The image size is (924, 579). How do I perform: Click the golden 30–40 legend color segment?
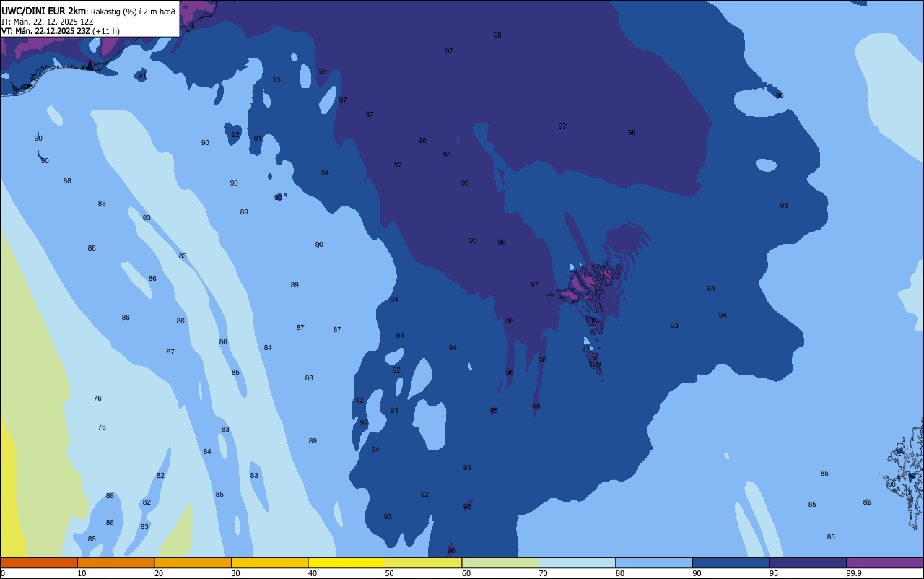point(270,562)
